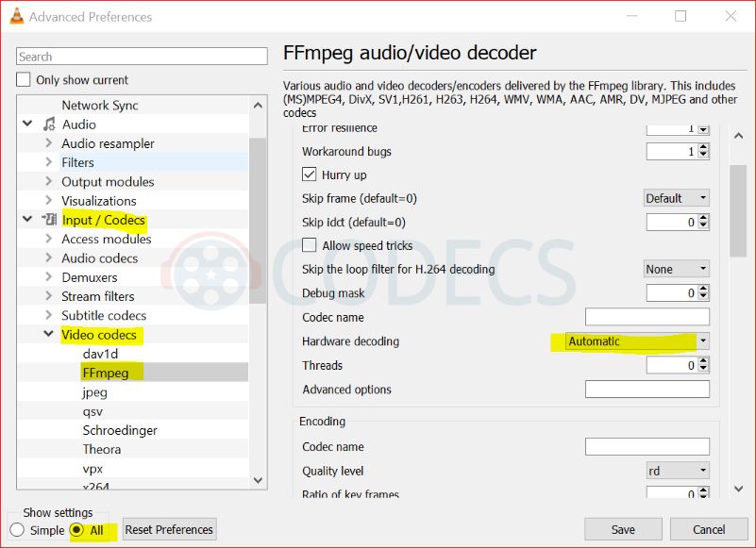Screen dimensions: 756x548
Task: Check Only show current option
Action: click(25, 80)
